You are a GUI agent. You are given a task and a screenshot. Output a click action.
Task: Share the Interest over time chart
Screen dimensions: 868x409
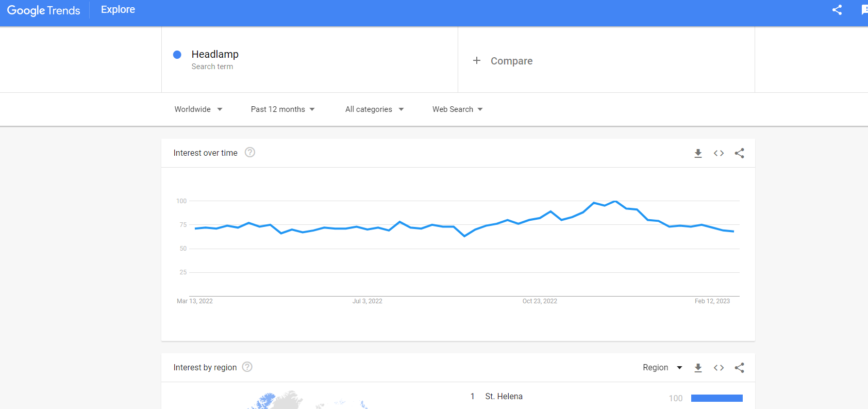coord(739,153)
